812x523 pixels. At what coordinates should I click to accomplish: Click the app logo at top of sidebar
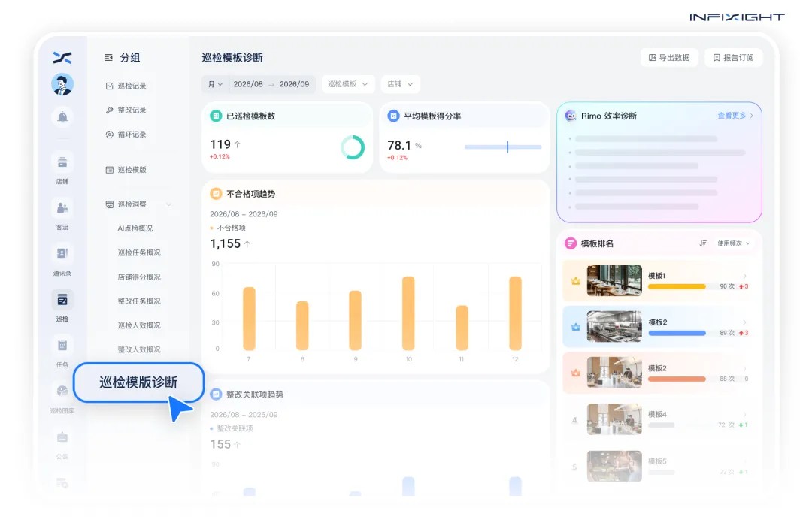point(62,57)
